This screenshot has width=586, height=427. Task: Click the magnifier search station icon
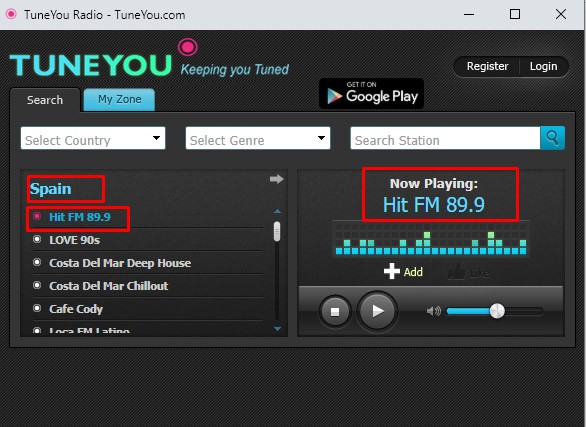552,138
